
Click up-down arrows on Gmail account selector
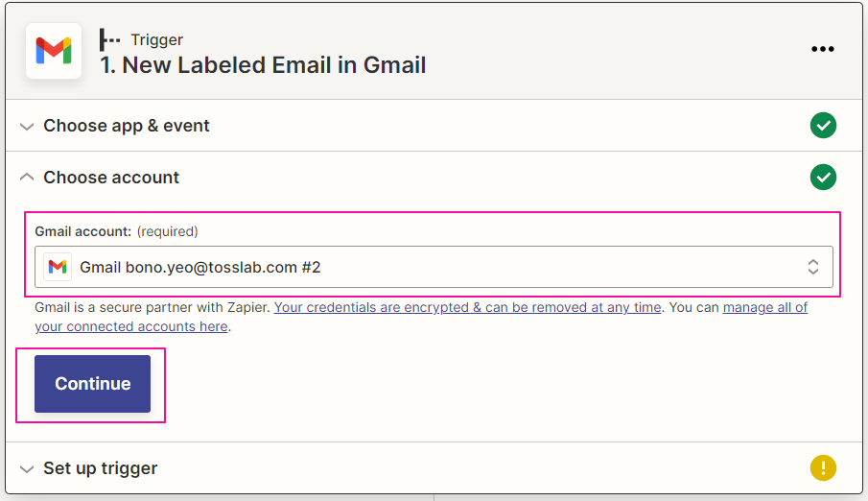[812, 267]
